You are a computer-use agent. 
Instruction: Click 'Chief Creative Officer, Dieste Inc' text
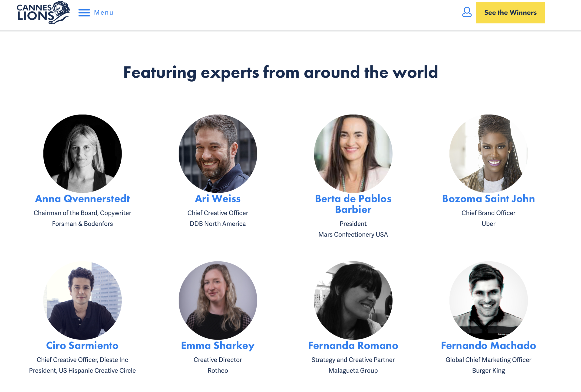click(x=83, y=360)
